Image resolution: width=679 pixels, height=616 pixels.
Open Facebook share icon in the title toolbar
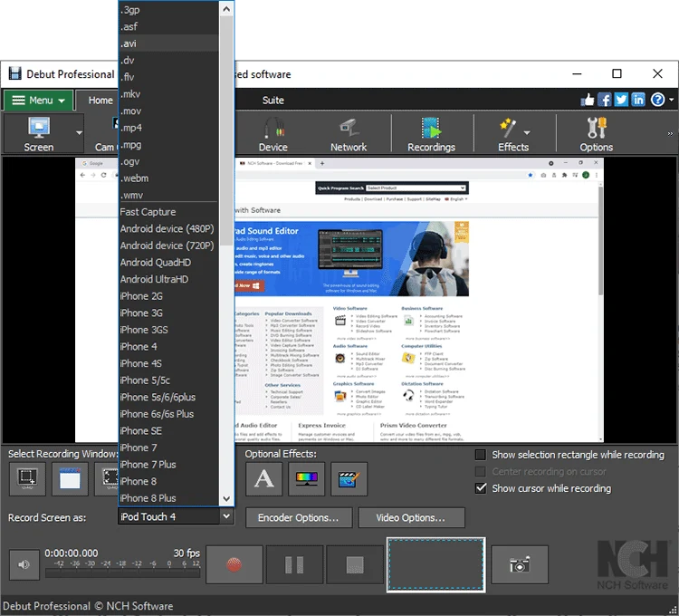pyautogui.click(x=605, y=100)
